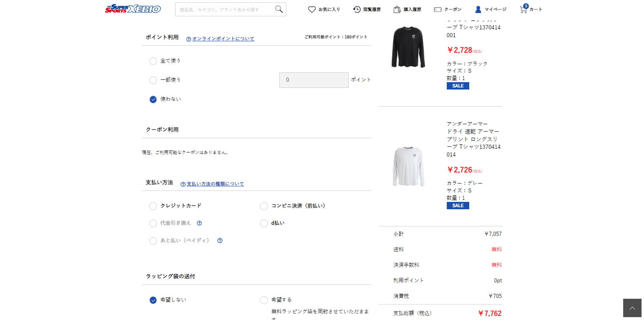Image resolution: width=644 pixels, height=320 pixels.
Task: Click the search magnifier icon
Action: tap(279, 9)
